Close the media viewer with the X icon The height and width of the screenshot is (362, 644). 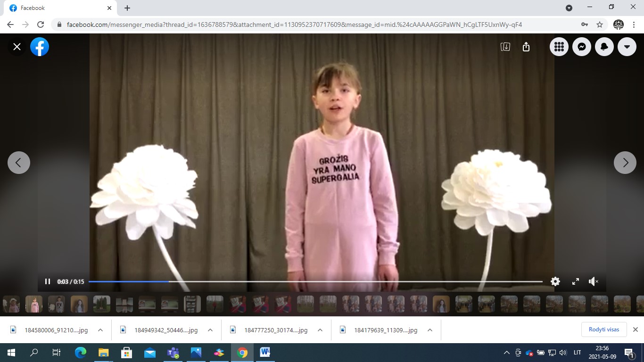coord(17,47)
